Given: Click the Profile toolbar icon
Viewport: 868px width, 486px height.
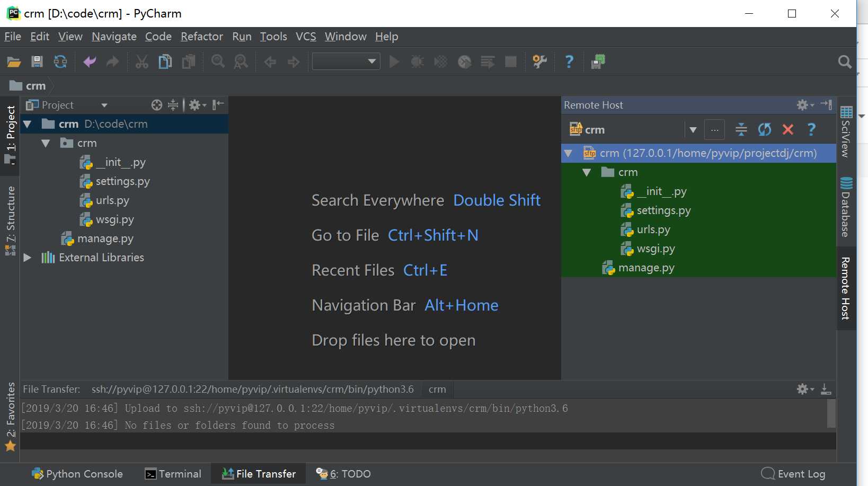Looking at the screenshot, I should (x=465, y=62).
